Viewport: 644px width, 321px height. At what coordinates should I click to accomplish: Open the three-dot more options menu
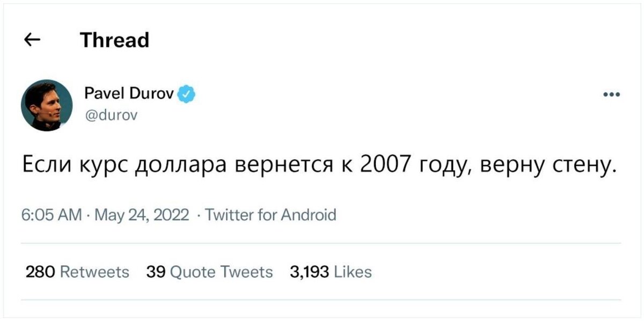[x=611, y=95]
